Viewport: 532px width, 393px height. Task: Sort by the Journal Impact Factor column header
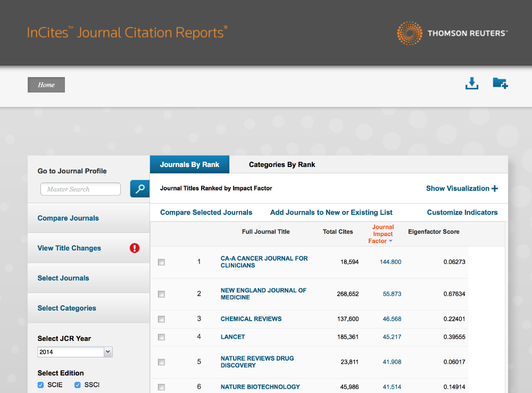point(383,234)
